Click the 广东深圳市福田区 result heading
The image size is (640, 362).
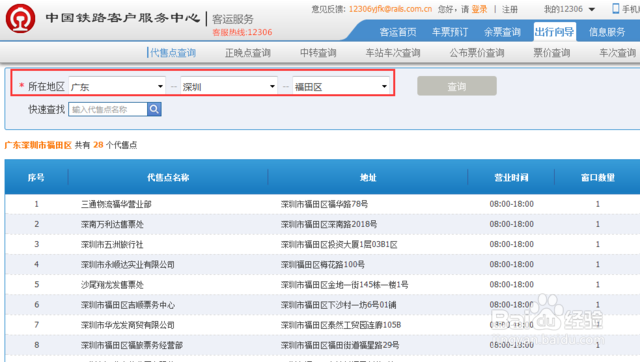coord(38,145)
